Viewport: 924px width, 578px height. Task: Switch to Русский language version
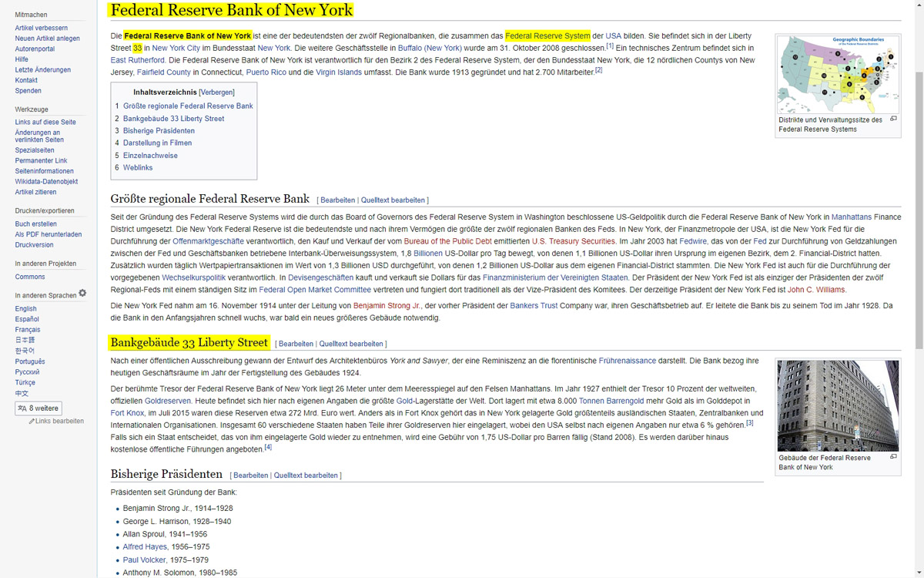(27, 371)
